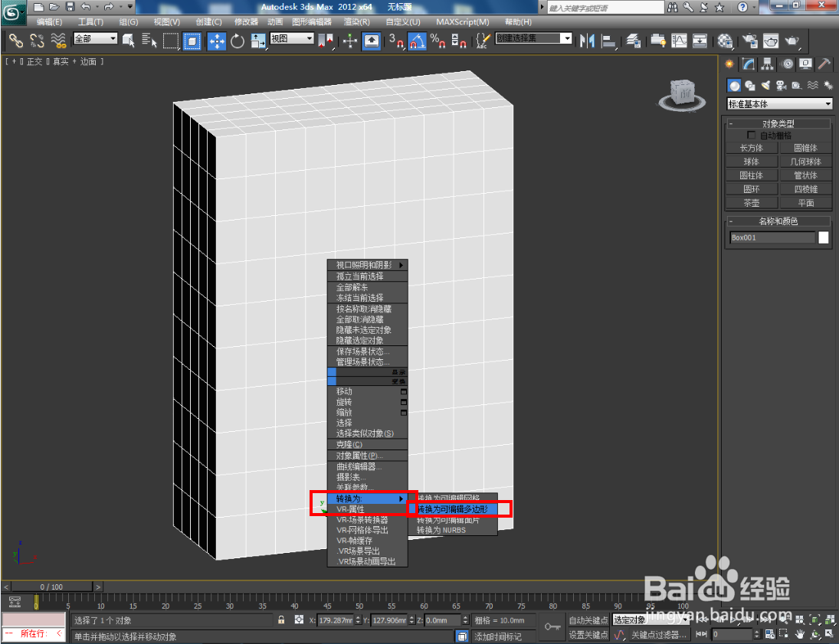The width and height of the screenshot is (839, 644).
Task: Open Edit Named Selection Sets tool
Action: click(x=483, y=41)
